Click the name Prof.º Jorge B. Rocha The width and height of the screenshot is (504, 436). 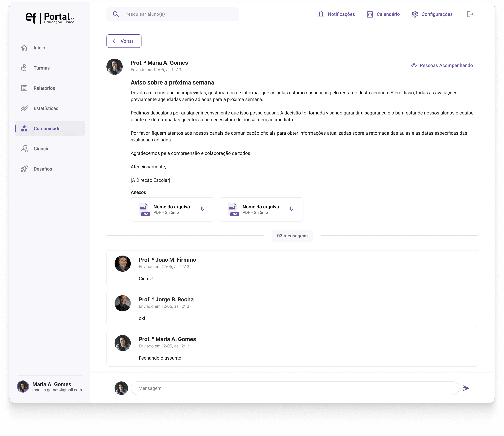166,299
